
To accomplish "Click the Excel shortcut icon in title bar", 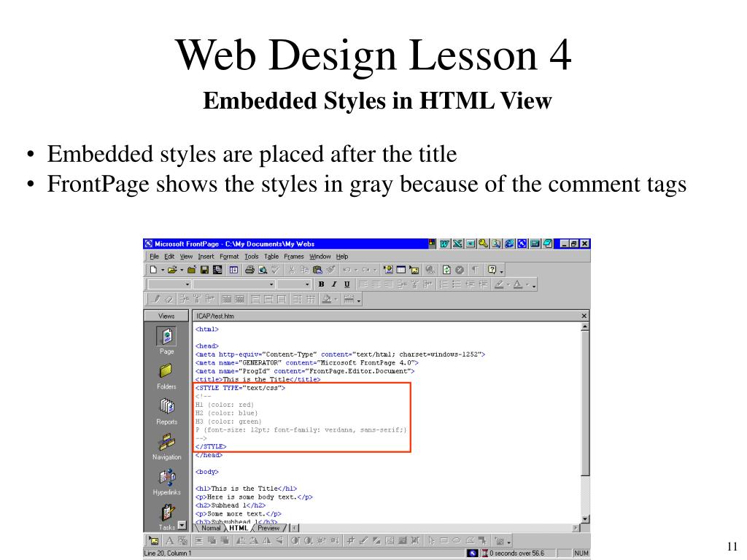I will pos(457,244).
